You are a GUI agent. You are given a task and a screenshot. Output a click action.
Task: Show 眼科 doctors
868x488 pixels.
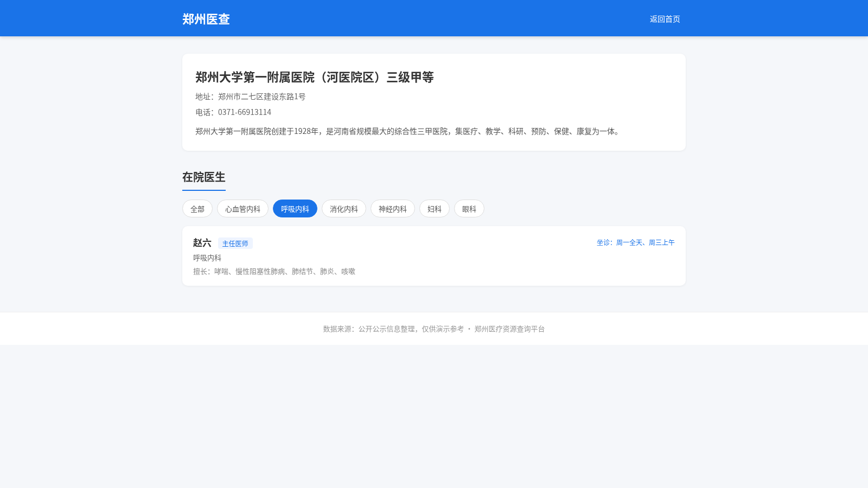click(469, 209)
